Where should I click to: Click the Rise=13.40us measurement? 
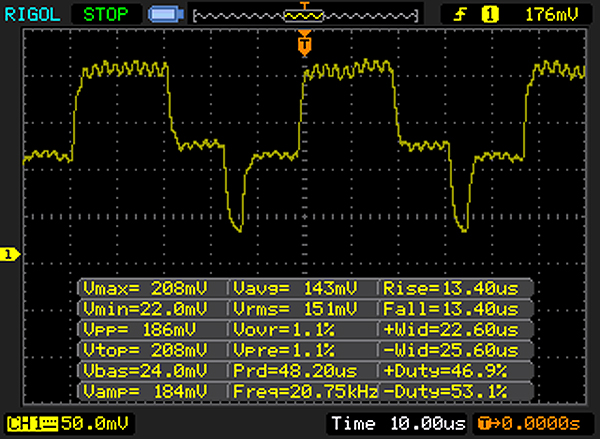(451, 288)
